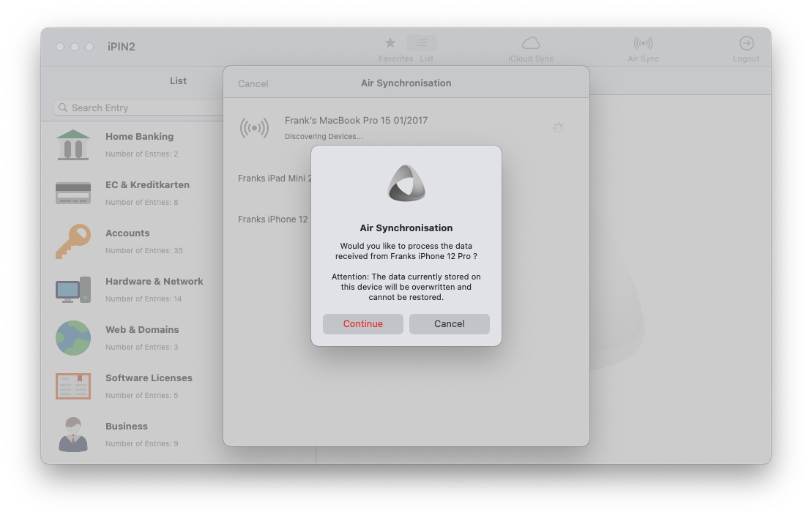Focus the Search Entry field

click(x=139, y=108)
